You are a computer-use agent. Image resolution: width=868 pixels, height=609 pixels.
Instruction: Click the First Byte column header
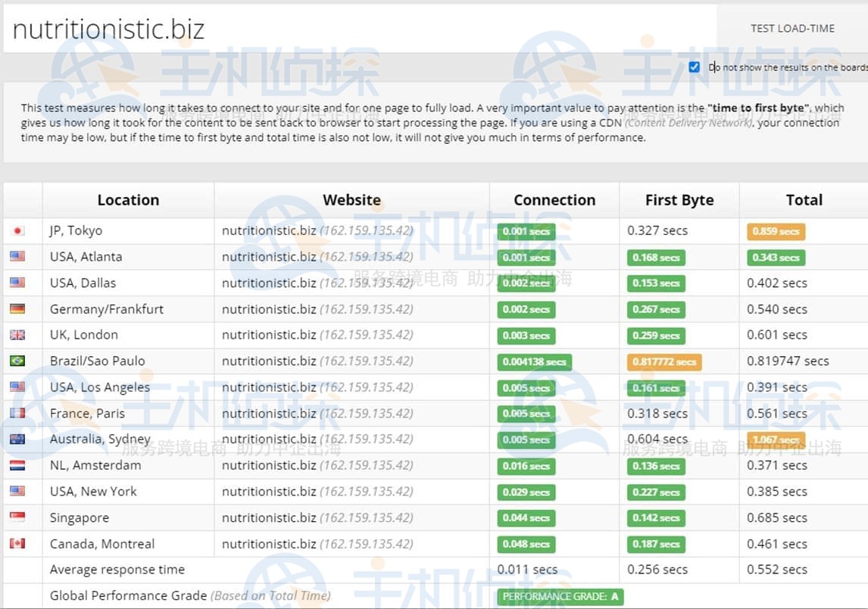(x=679, y=200)
